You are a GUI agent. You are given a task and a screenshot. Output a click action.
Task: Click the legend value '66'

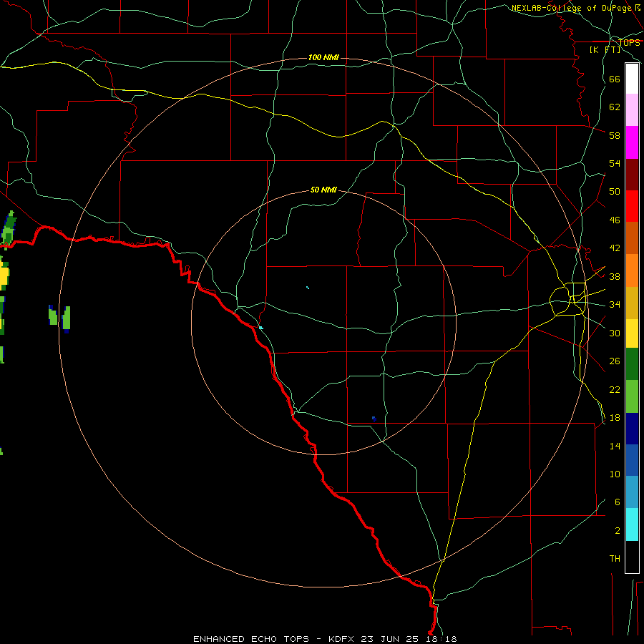(615, 79)
